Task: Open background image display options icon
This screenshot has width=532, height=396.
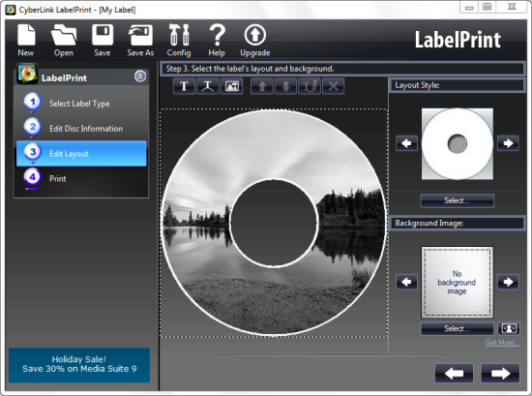Action: coord(509,328)
